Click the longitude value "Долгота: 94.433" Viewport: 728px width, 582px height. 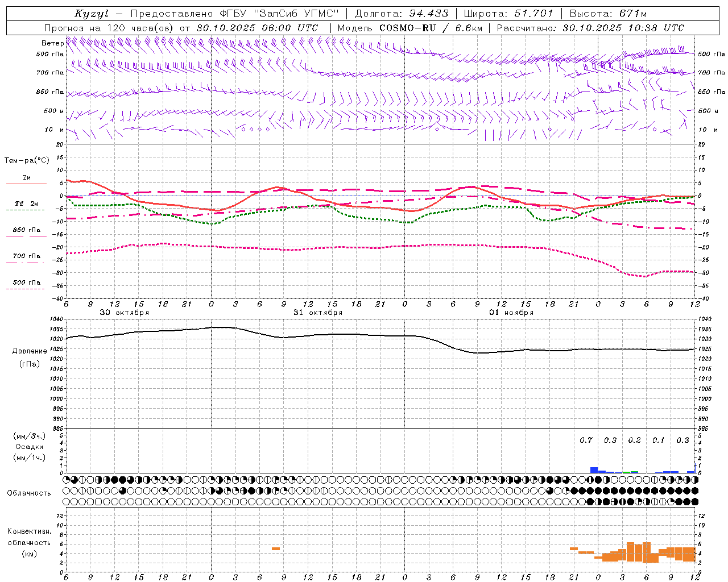[402, 14]
